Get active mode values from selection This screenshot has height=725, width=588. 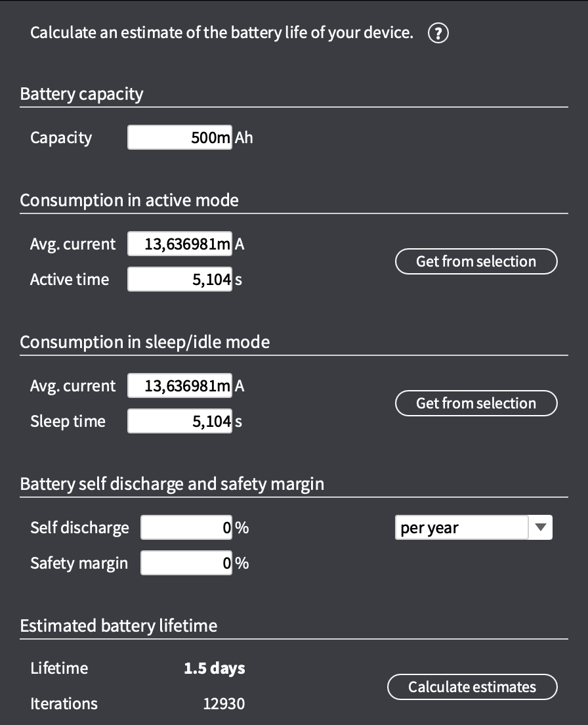click(x=476, y=261)
